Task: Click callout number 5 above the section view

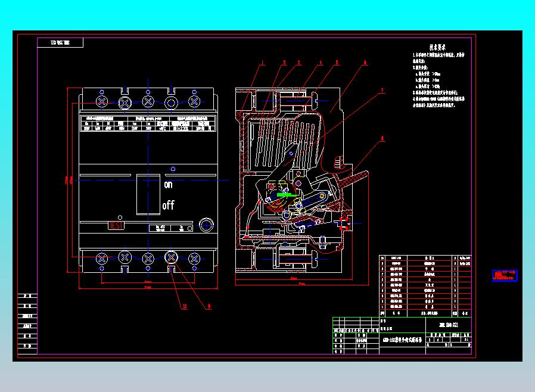Action: click(337, 63)
